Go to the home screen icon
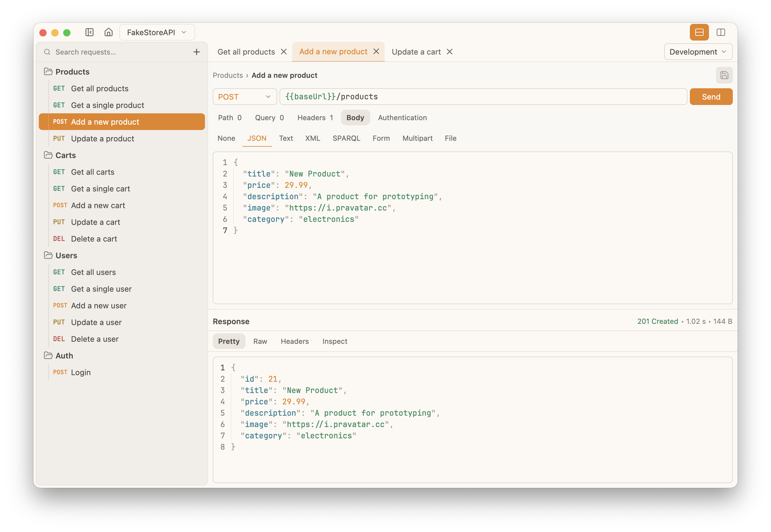This screenshot has height=532, width=771. tap(108, 32)
